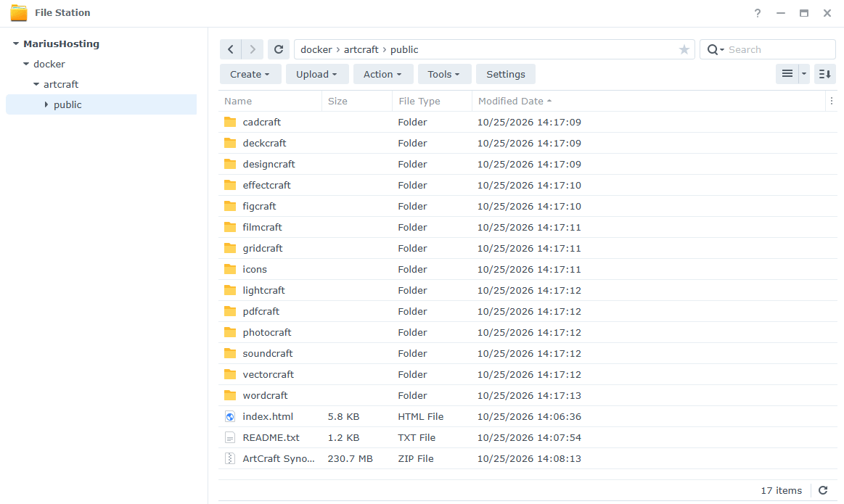Open the Upload dropdown menu
This screenshot has width=844, height=504.
coord(316,74)
